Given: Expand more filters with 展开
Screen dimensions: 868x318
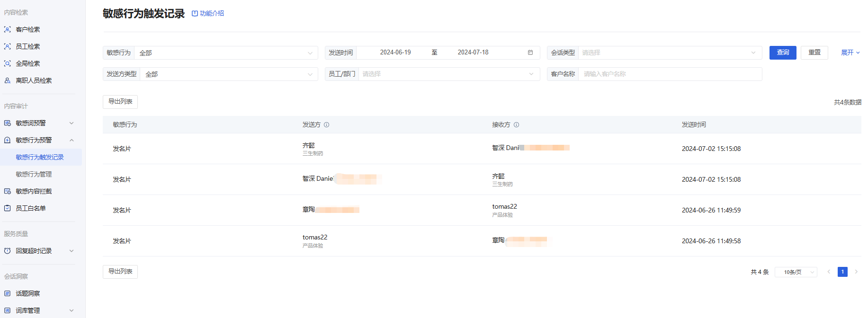Looking at the screenshot, I should coord(850,53).
